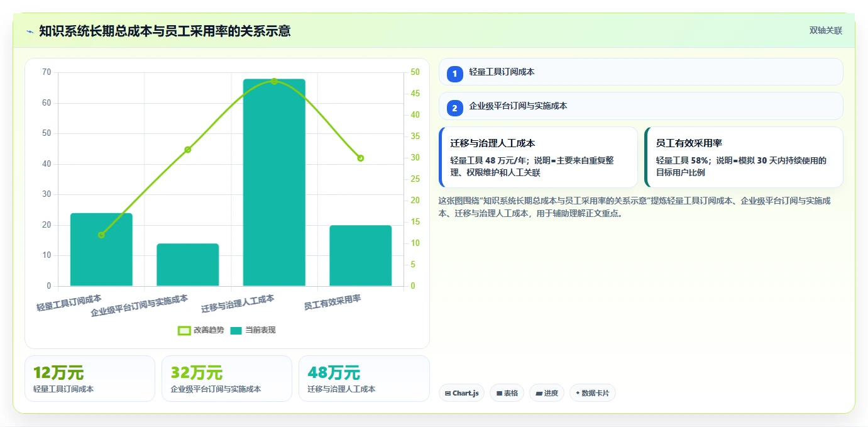This screenshot has width=868, height=427.
Task: Click the description paragraph starting 这张图围绕
Action: tap(636, 207)
